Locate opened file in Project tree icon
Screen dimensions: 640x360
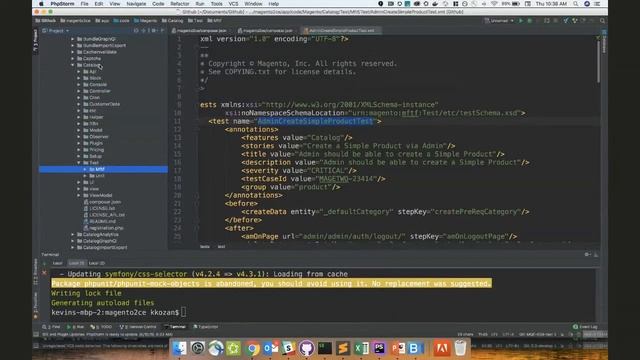[x=136, y=31]
